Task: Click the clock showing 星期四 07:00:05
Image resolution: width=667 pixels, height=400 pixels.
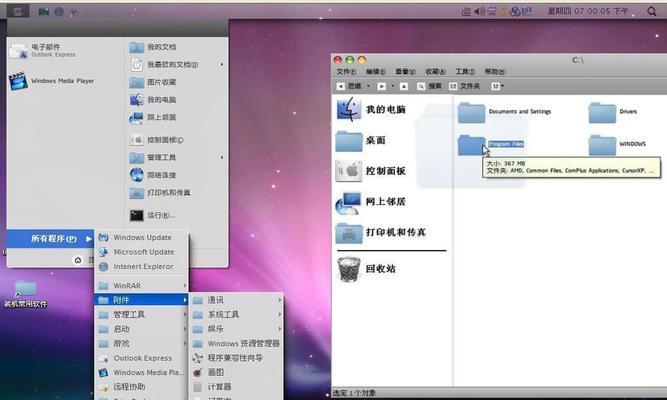Action: coord(588,11)
